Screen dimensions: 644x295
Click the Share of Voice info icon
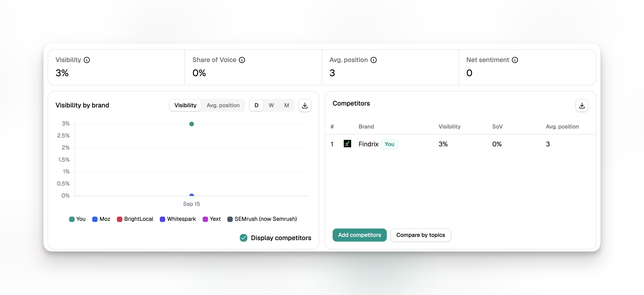pos(242,60)
